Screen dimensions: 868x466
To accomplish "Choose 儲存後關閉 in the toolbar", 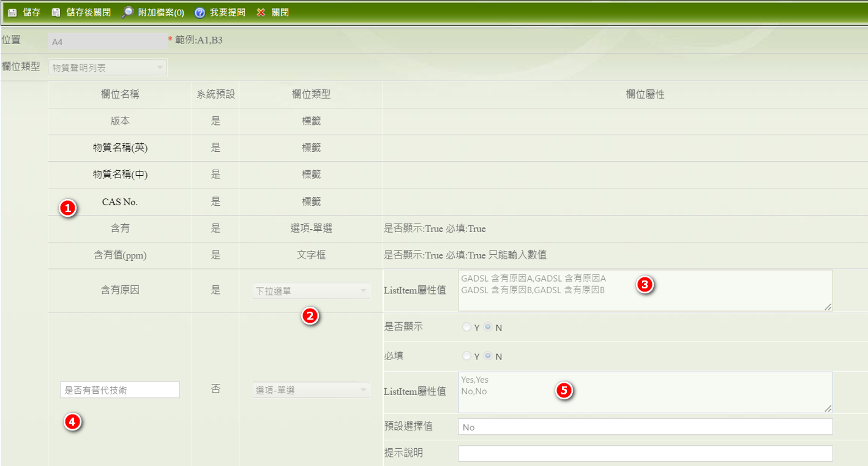I will tap(89, 12).
